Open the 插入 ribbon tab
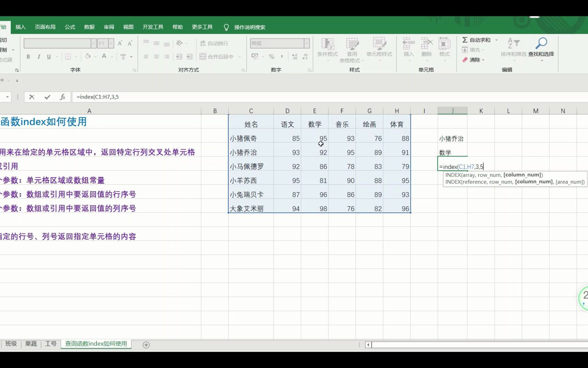 click(x=20, y=27)
